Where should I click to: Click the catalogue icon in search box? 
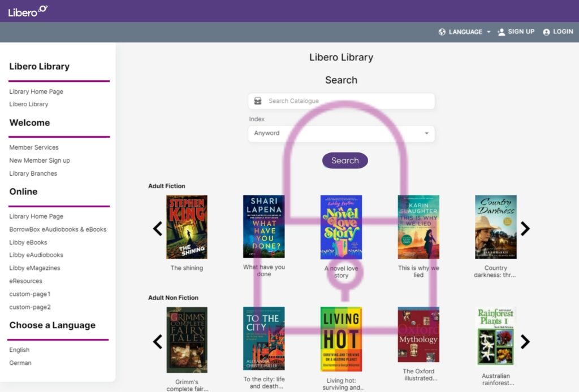tap(258, 101)
